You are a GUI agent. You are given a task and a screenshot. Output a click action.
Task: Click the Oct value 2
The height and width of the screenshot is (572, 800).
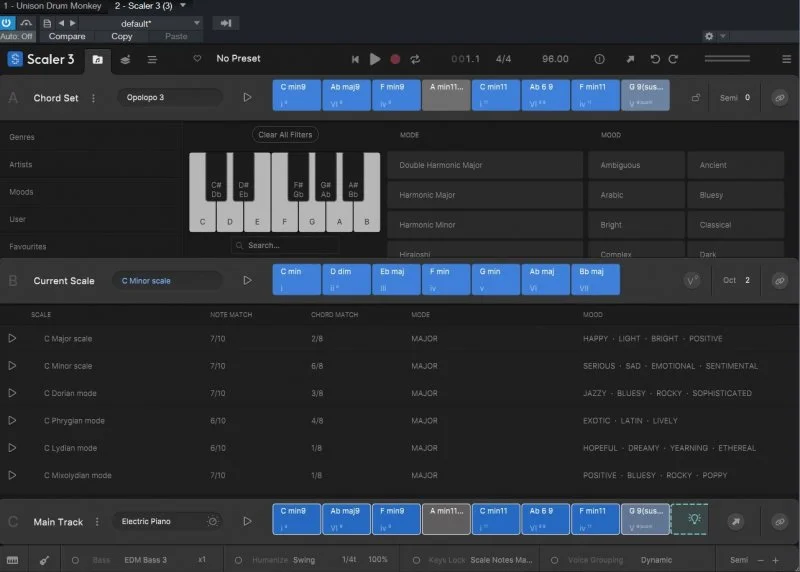pos(747,280)
